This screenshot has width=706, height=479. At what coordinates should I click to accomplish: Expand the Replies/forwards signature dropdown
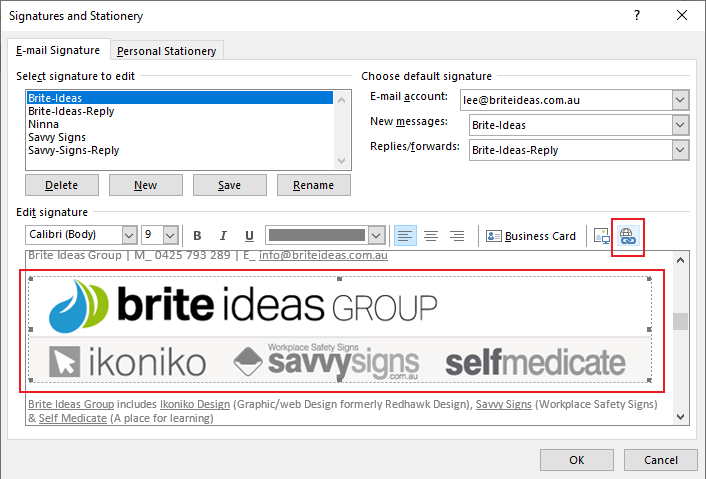pos(680,150)
